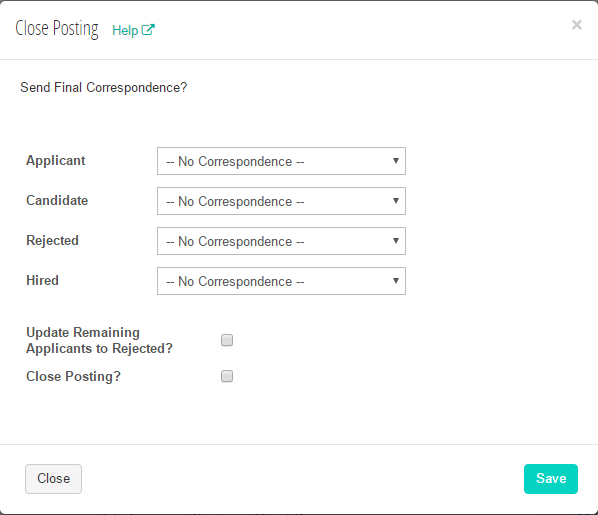This screenshot has width=598, height=515.
Task: Save the posting changes
Action: pos(551,479)
